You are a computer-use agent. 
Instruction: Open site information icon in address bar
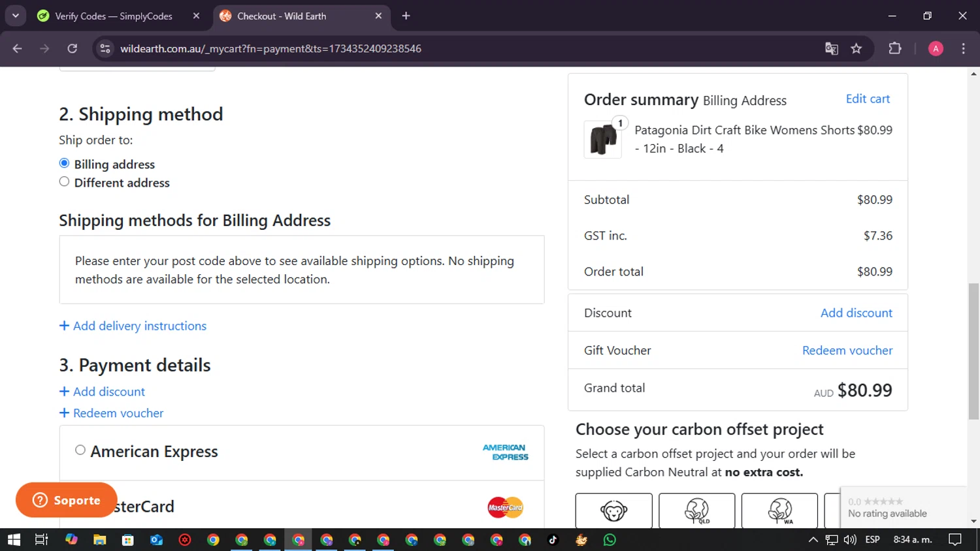coord(105,48)
